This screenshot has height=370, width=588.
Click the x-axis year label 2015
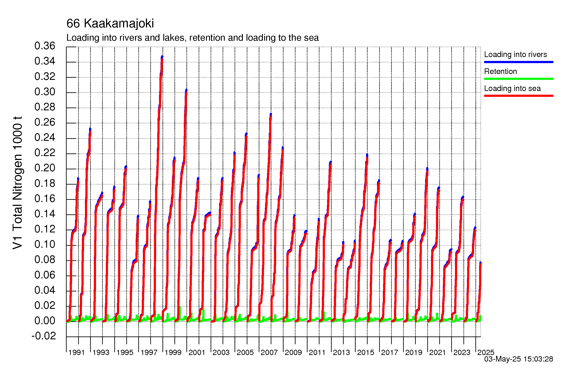[x=366, y=352]
